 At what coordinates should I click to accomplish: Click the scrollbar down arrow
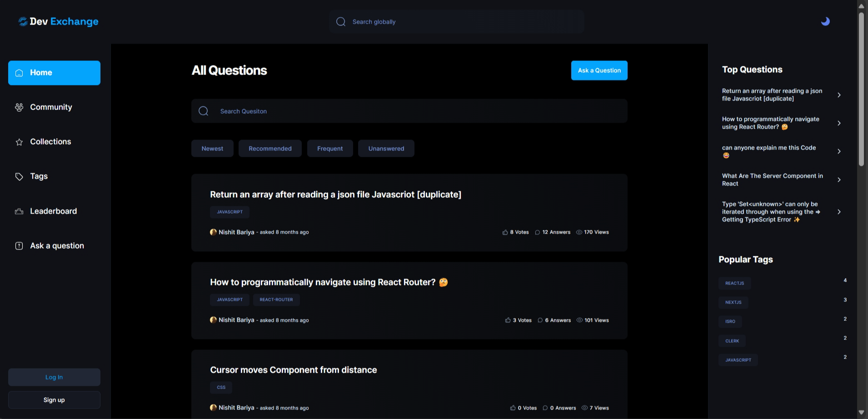[x=861, y=413]
